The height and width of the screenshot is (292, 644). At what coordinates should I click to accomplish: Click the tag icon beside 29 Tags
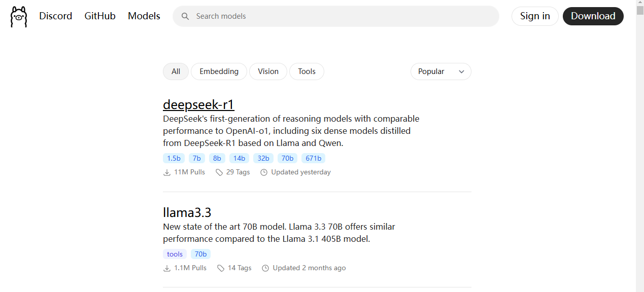click(x=219, y=172)
